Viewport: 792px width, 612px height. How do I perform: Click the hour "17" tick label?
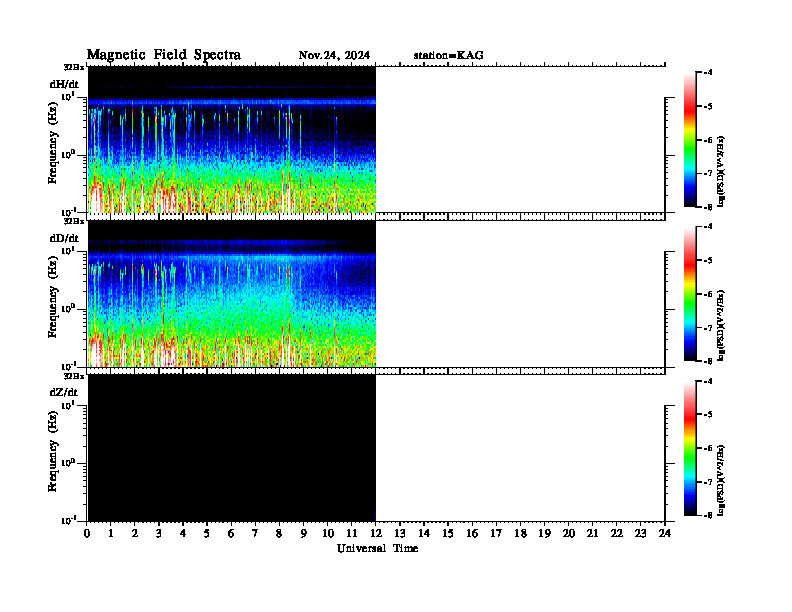496,533
